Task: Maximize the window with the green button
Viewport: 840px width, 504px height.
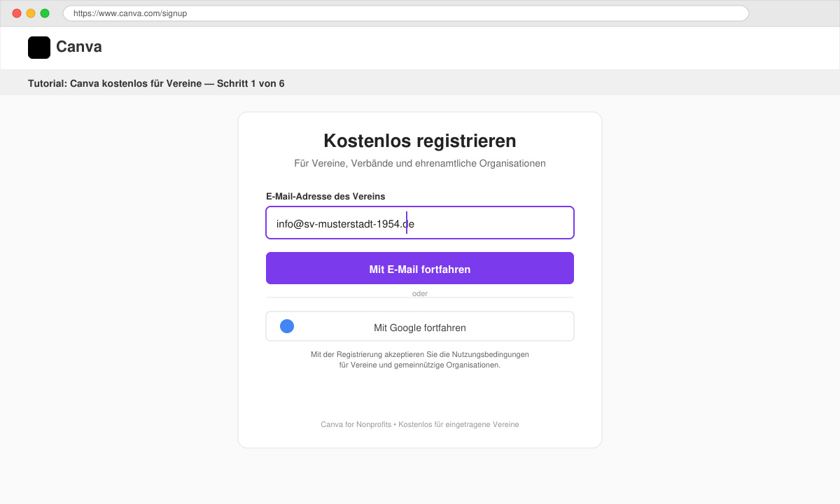Action: coord(45,13)
